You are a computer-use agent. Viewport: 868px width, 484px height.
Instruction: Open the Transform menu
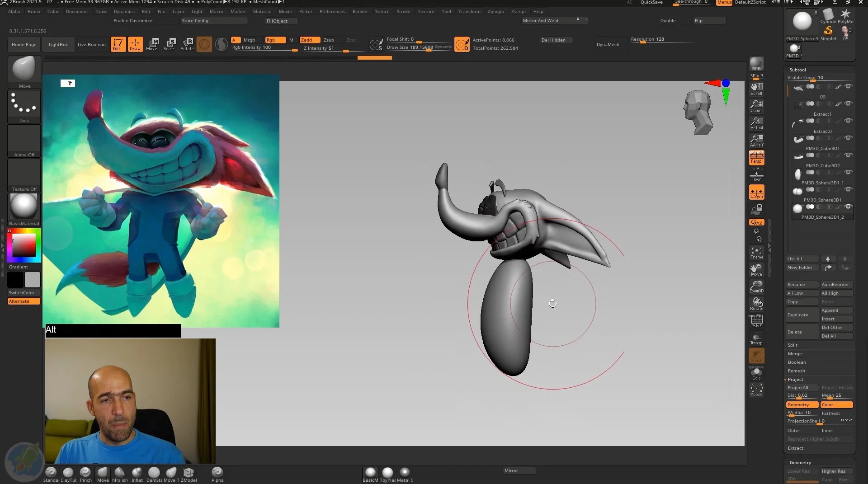(469, 11)
